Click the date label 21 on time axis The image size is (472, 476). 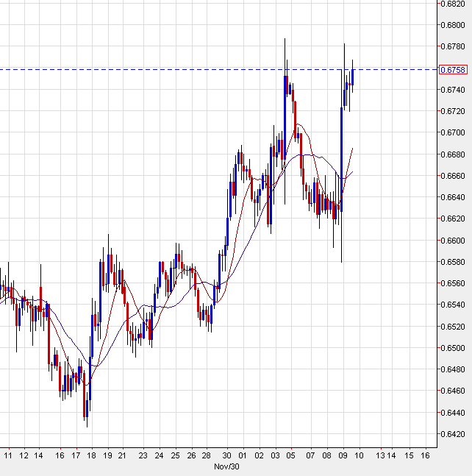click(122, 455)
